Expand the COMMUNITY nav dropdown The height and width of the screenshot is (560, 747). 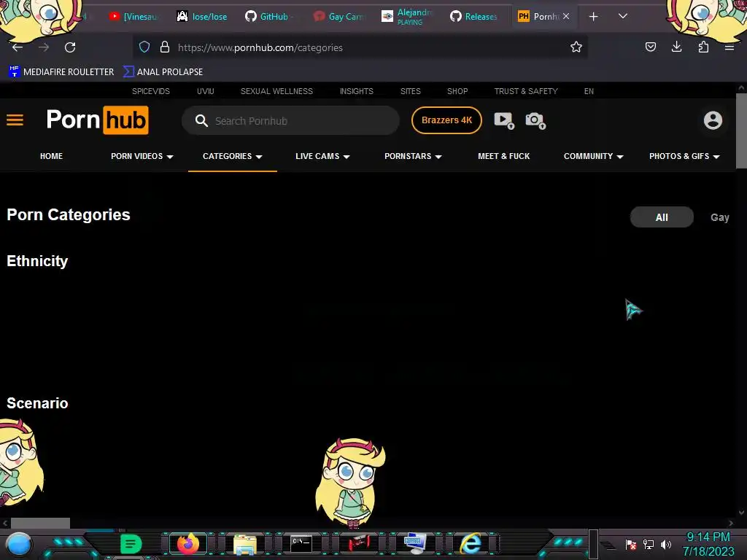[x=594, y=156]
